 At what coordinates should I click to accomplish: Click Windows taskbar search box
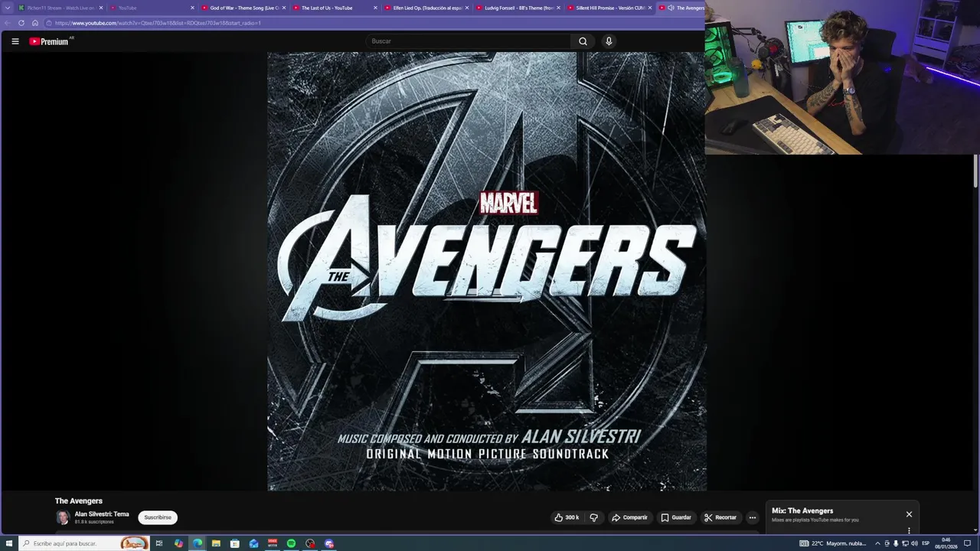tap(84, 543)
